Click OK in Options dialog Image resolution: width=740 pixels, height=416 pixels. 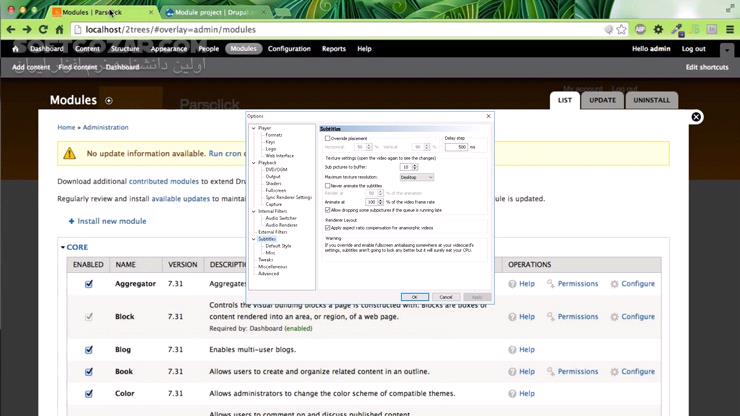[x=414, y=297]
